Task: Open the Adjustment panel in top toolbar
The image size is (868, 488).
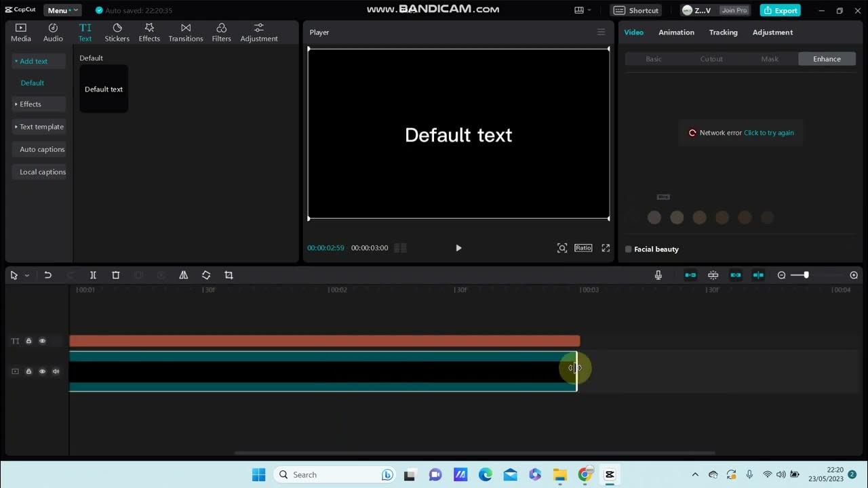Action: 259,33
